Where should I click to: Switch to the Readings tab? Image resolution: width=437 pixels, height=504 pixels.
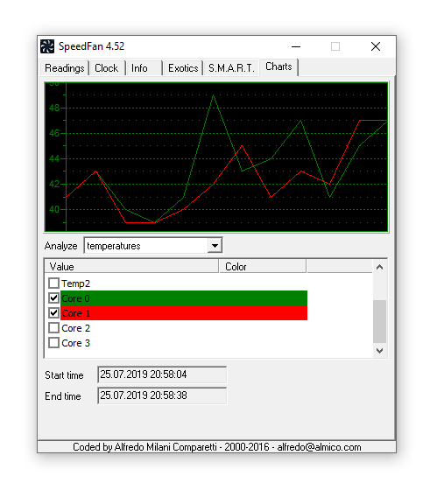point(64,68)
